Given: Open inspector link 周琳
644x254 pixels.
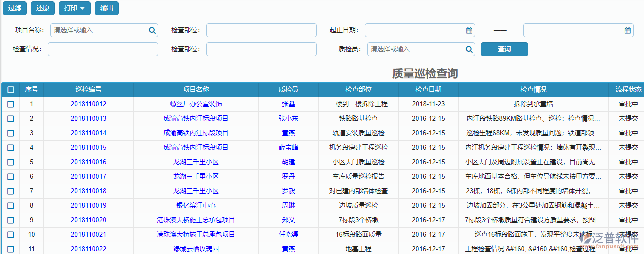Looking at the screenshot, I should click(x=288, y=206).
